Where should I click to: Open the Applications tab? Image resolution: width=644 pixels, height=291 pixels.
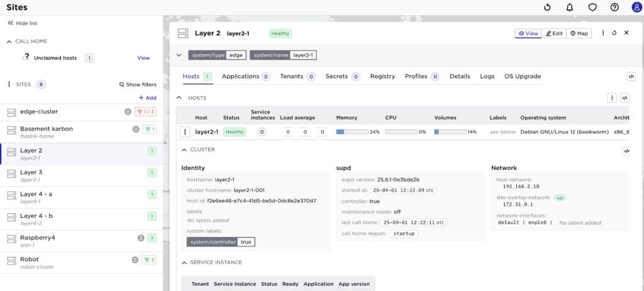[x=240, y=77]
